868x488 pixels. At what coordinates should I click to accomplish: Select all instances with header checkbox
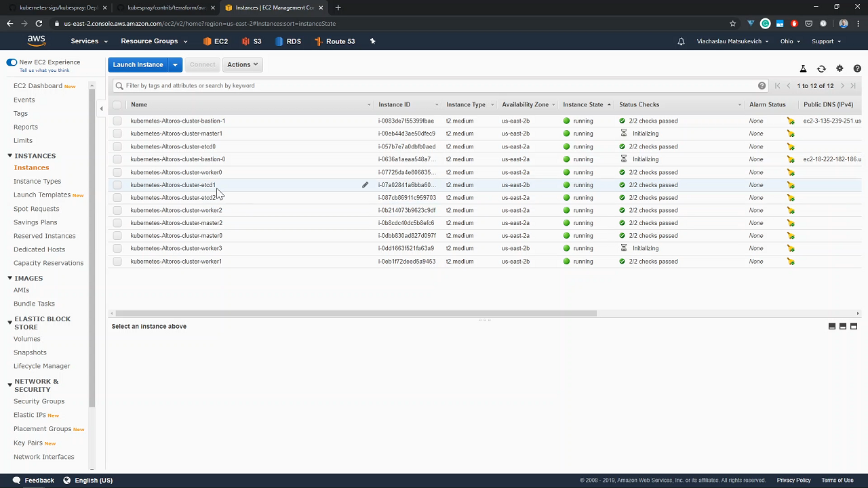[117, 104]
